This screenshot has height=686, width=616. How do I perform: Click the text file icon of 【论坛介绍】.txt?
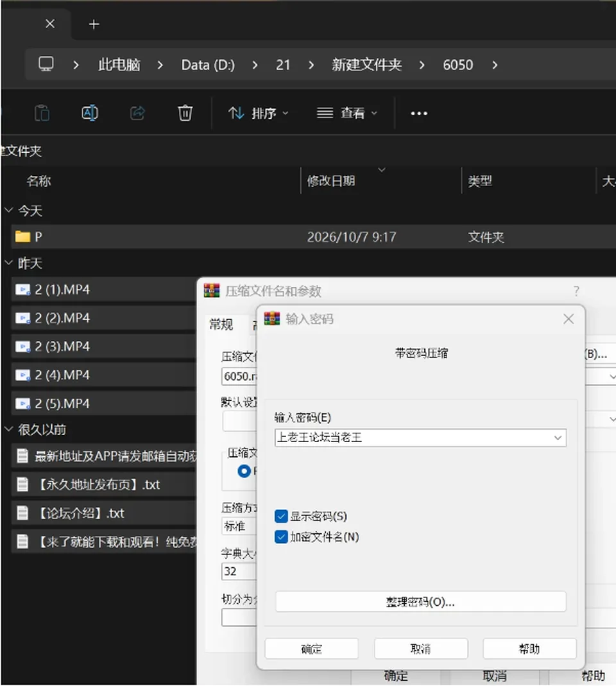click(x=22, y=513)
